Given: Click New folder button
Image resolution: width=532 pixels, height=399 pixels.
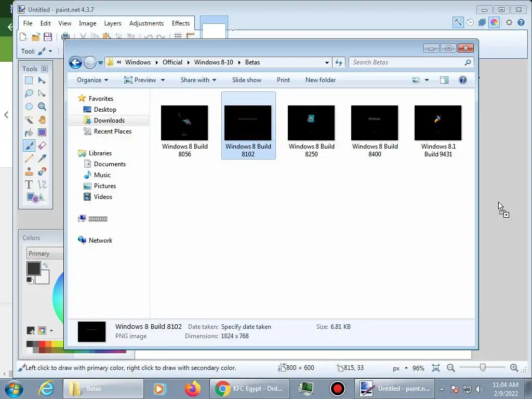Looking at the screenshot, I should [x=321, y=80].
